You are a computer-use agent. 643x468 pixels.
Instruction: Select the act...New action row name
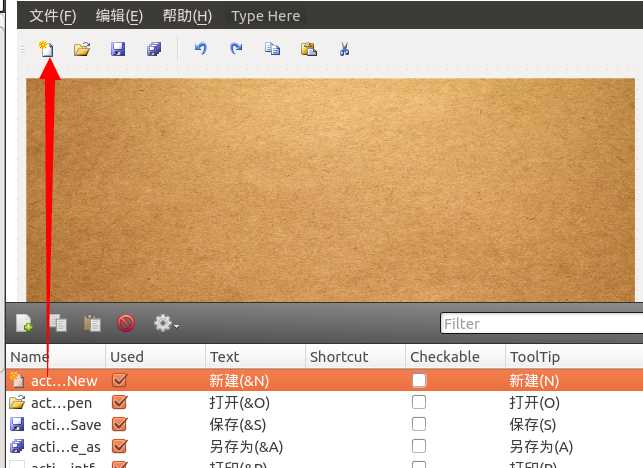point(64,381)
